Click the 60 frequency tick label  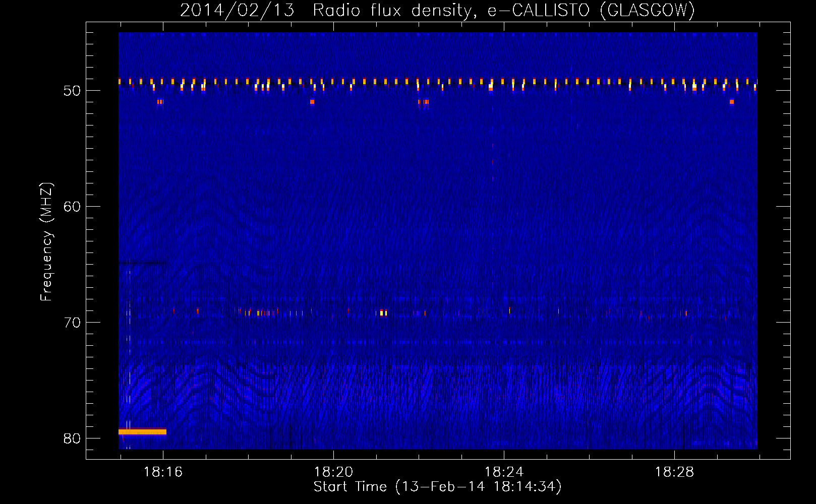pyautogui.click(x=72, y=207)
